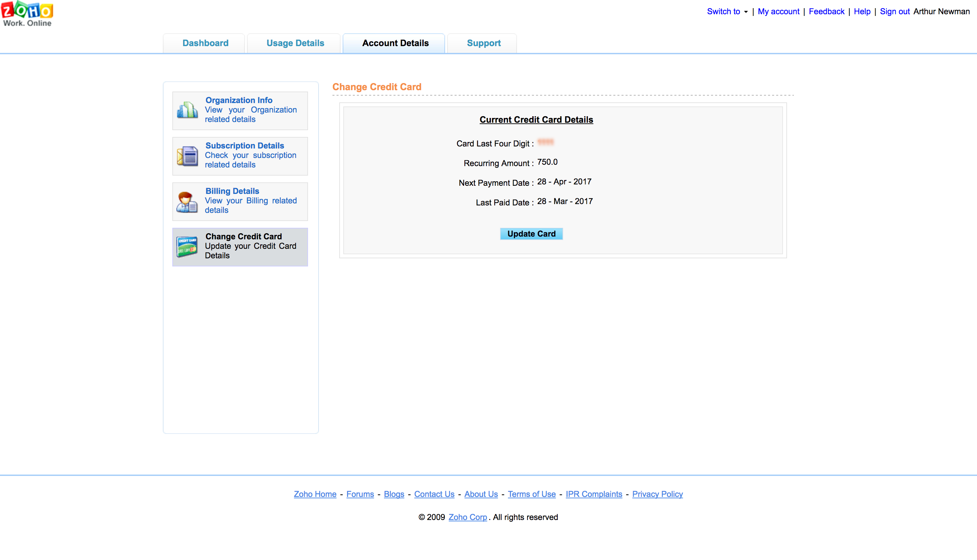Select the Account Details tab
Image resolution: width=977 pixels, height=560 pixels.
click(x=395, y=43)
